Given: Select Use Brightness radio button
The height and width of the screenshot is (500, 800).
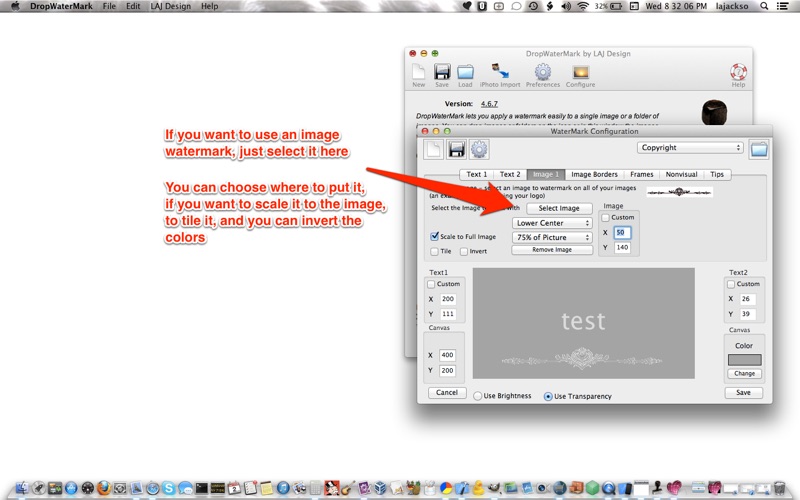Looking at the screenshot, I should tap(478, 396).
